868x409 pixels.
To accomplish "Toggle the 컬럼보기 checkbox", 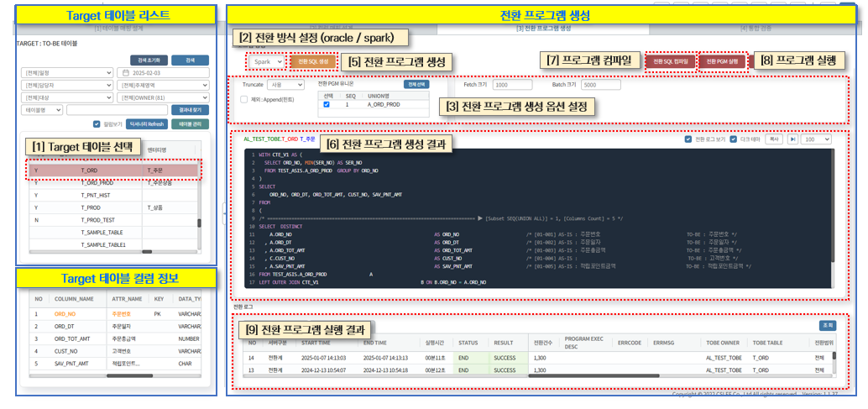I will click(97, 124).
